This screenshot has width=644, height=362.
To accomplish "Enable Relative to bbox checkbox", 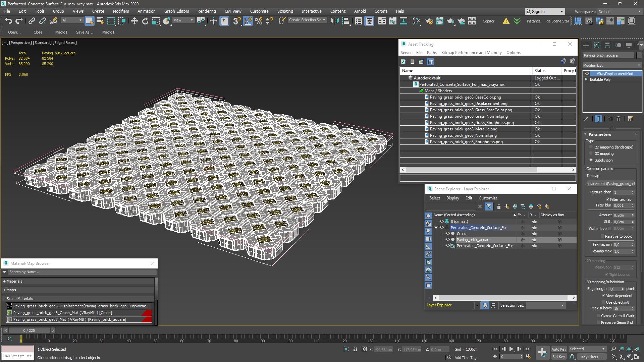I will (603, 236).
